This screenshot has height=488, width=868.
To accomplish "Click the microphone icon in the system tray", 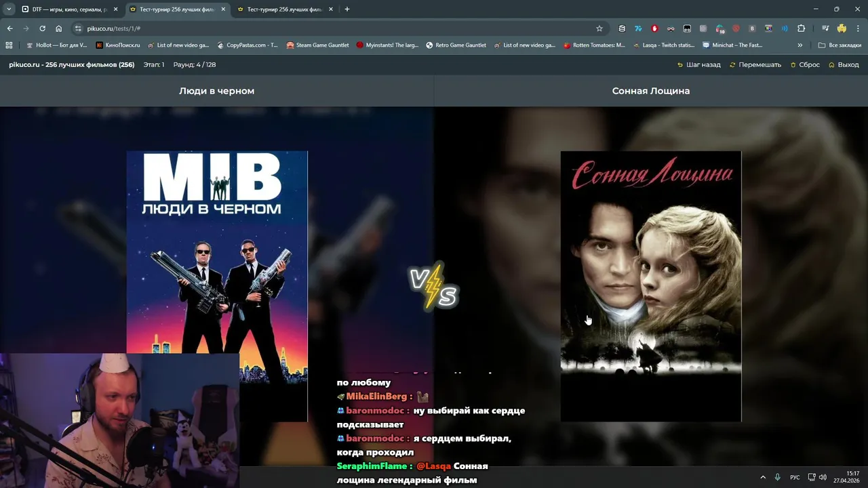I will [778, 477].
